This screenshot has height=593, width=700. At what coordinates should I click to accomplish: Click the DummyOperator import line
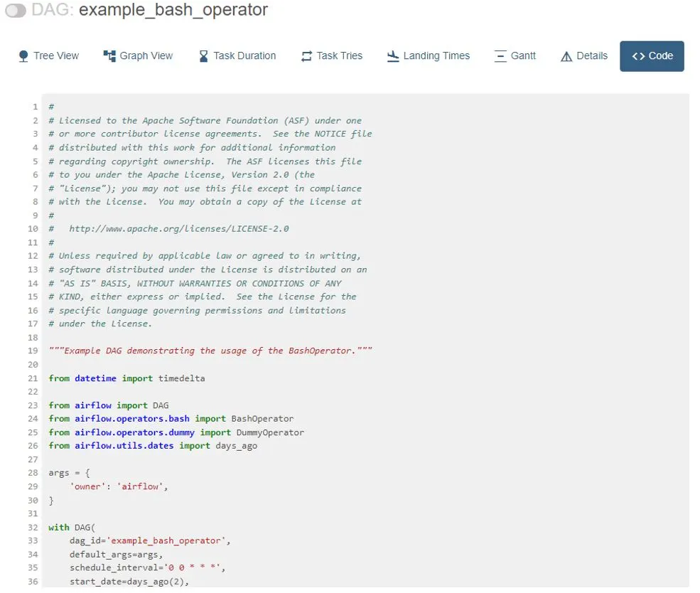176,433
